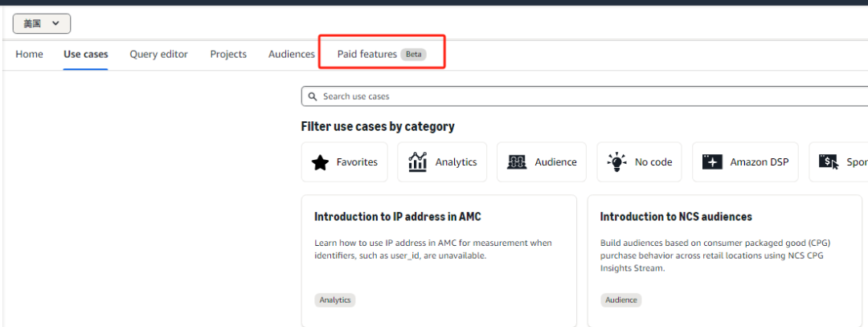The width and height of the screenshot is (868, 327).
Task: Open Paid features Beta tab
Action: coord(381,55)
